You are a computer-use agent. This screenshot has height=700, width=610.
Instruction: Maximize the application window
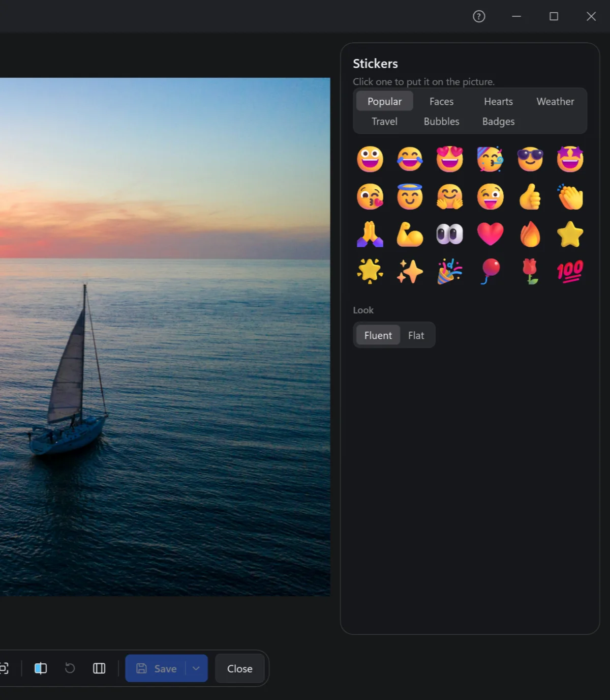554,16
